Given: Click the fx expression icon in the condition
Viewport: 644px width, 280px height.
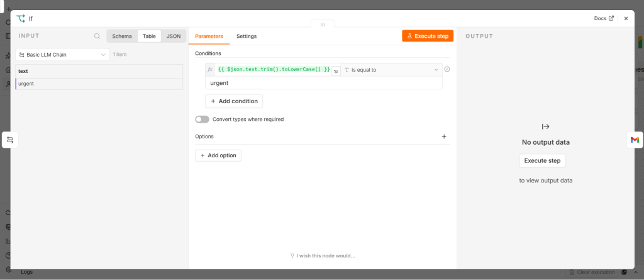Looking at the screenshot, I should coord(210,70).
